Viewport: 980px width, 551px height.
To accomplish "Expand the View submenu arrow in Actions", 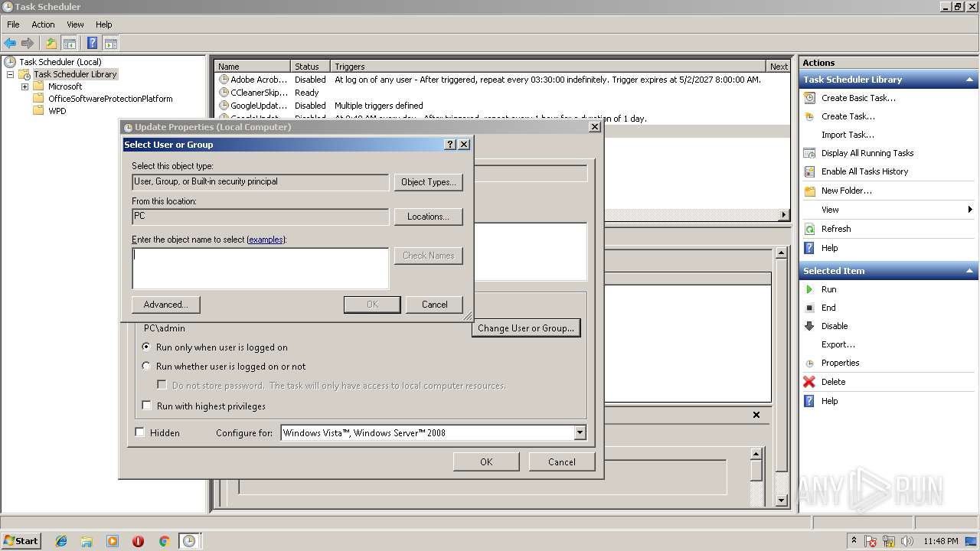I will point(970,210).
